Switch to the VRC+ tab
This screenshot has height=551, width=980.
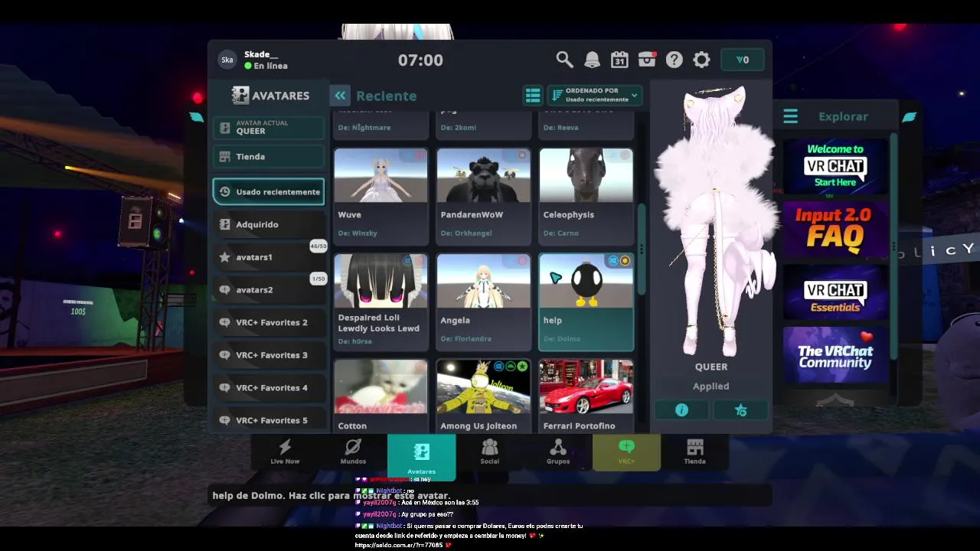pyautogui.click(x=626, y=452)
